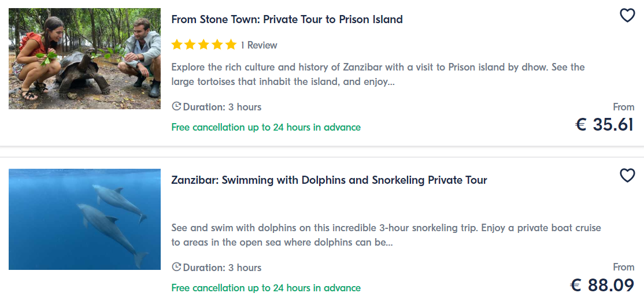Click free cancellation notice on Dolphins tour
Image resolution: width=644 pixels, height=304 pixels.
point(266,288)
